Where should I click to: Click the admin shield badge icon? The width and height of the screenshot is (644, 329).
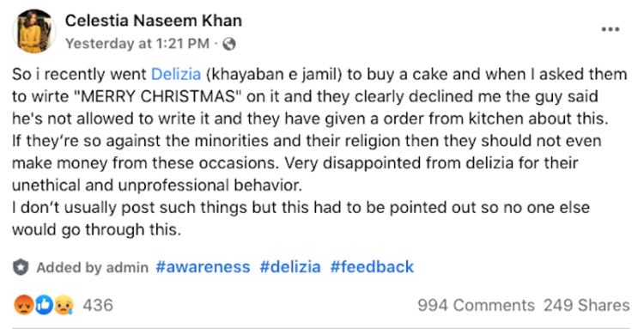21,267
